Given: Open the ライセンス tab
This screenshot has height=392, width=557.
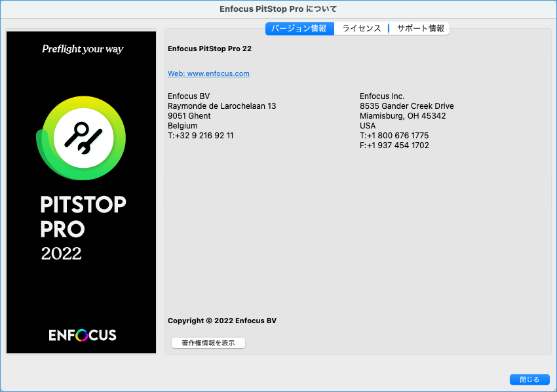Looking at the screenshot, I should [x=361, y=28].
